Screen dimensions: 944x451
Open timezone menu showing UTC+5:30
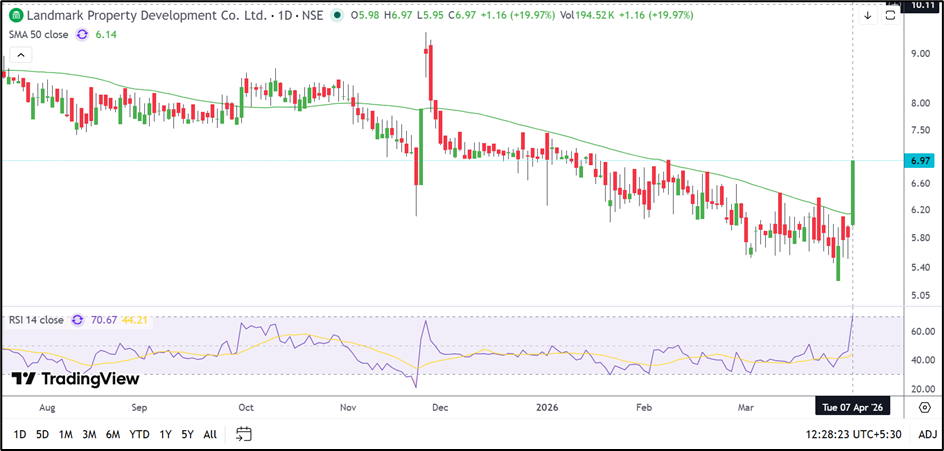[853, 434]
